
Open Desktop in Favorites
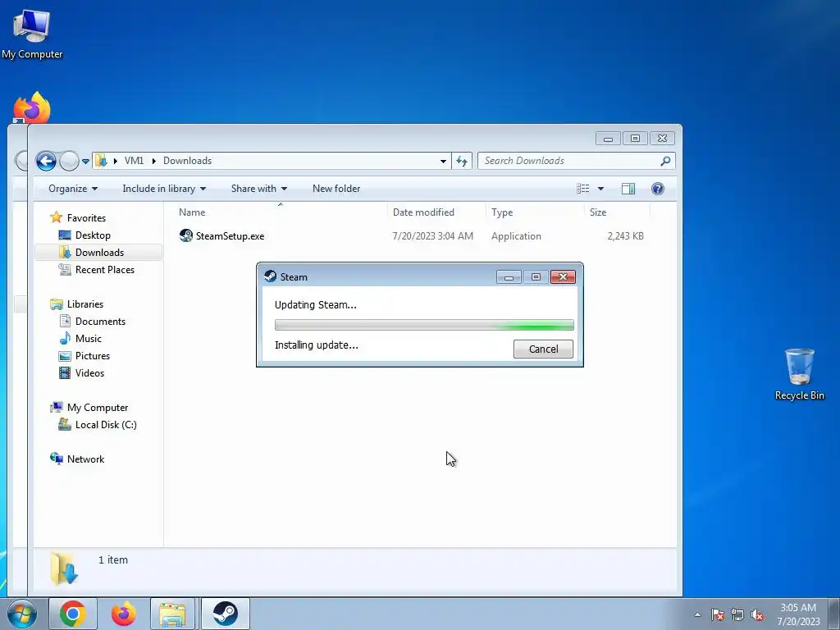point(93,235)
